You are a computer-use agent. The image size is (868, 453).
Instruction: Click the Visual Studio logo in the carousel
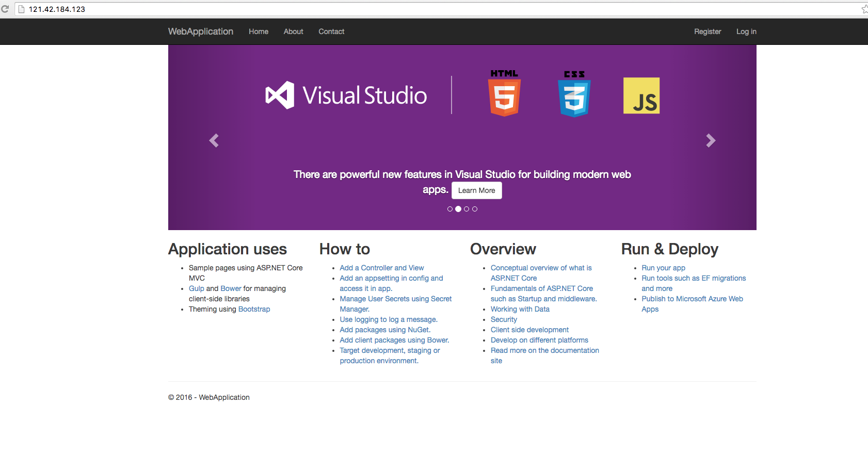coord(346,95)
